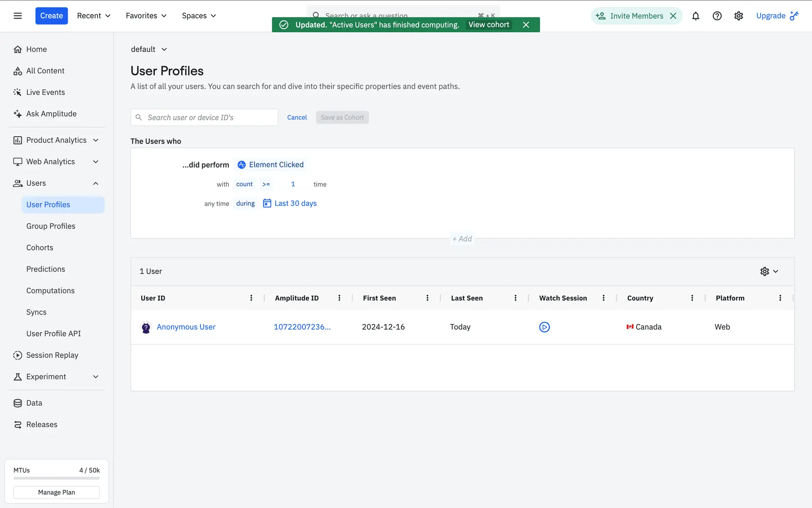812x508 pixels.
Task: Focus the Search user or device ID field
Action: [x=210, y=117]
